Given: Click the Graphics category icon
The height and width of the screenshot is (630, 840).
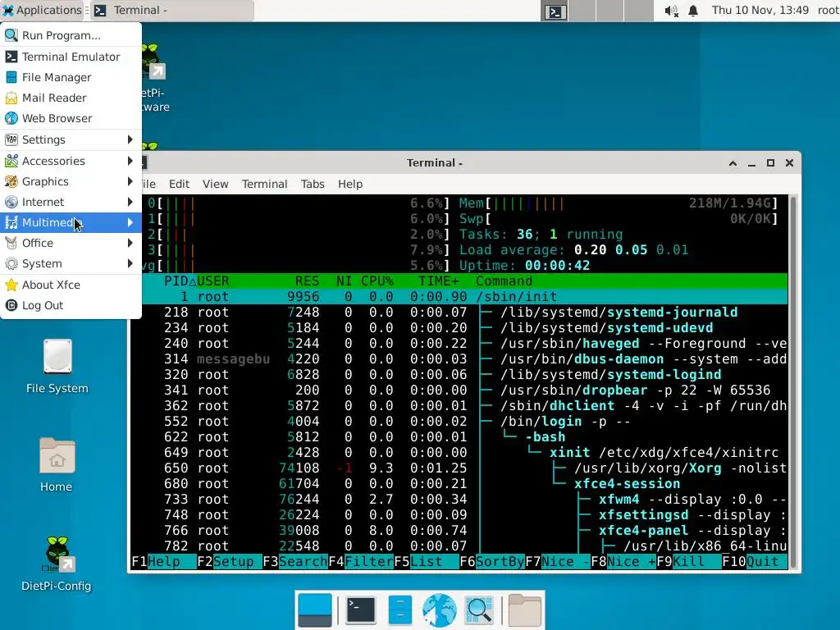Looking at the screenshot, I should click(11, 181).
